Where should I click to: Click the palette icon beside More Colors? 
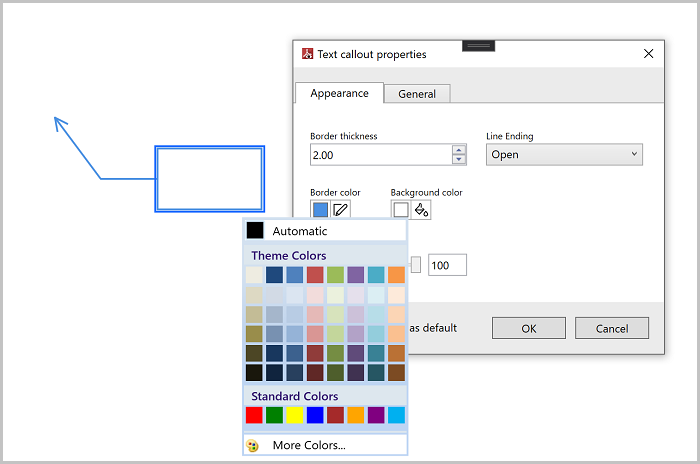point(253,445)
